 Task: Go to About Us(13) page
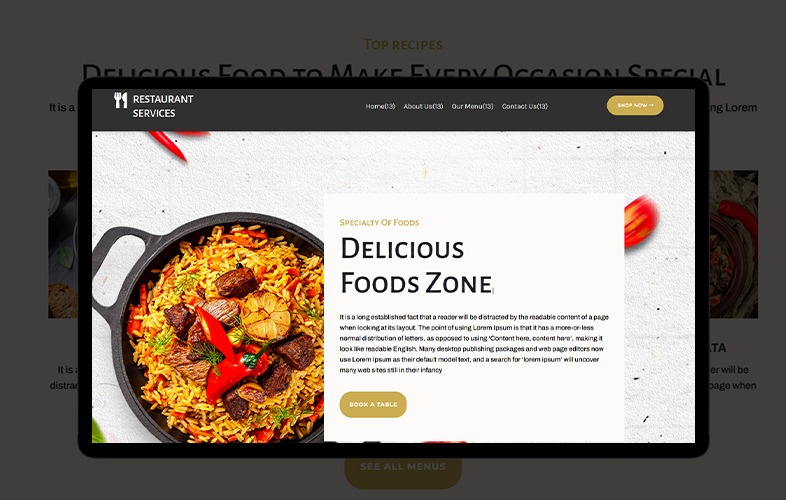pos(423,106)
